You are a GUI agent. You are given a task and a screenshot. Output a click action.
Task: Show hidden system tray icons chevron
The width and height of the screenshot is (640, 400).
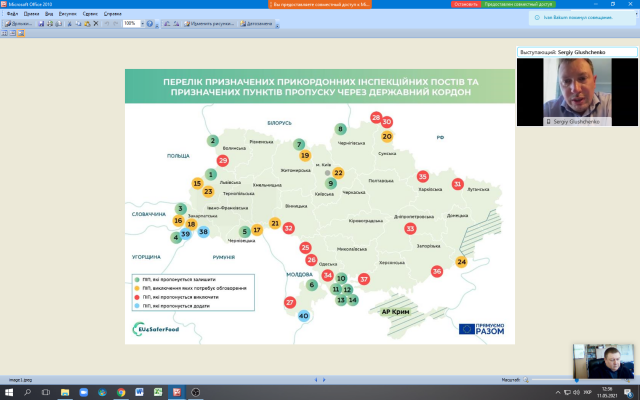click(557, 392)
